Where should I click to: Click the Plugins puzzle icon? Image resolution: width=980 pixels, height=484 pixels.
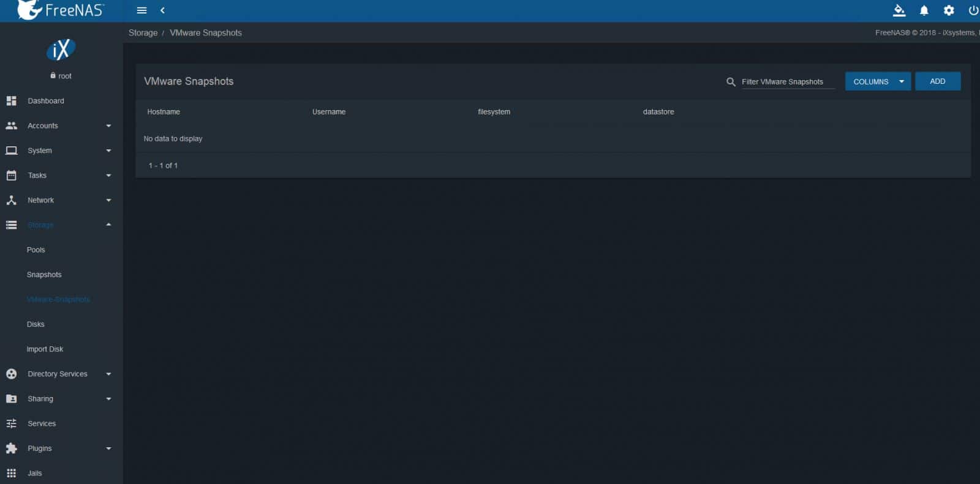(11, 449)
